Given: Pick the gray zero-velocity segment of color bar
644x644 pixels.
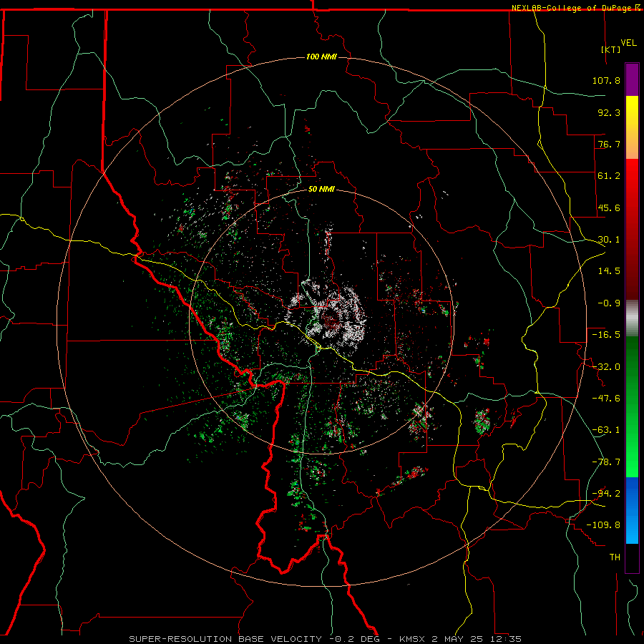Looking at the screenshot, I should pos(632,318).
